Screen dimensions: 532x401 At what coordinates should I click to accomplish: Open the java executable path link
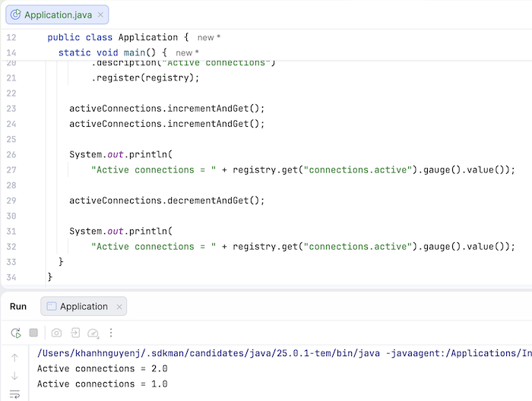coord(228,353)
